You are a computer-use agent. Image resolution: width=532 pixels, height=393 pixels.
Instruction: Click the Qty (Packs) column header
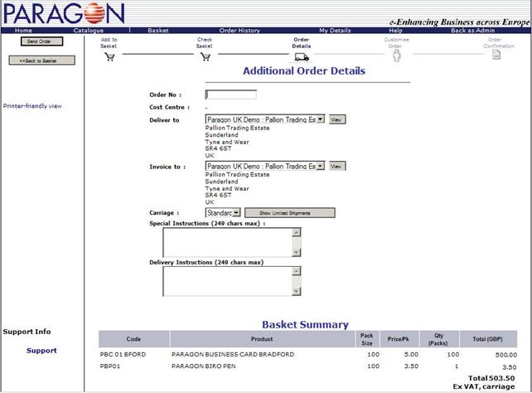[438, 339]
